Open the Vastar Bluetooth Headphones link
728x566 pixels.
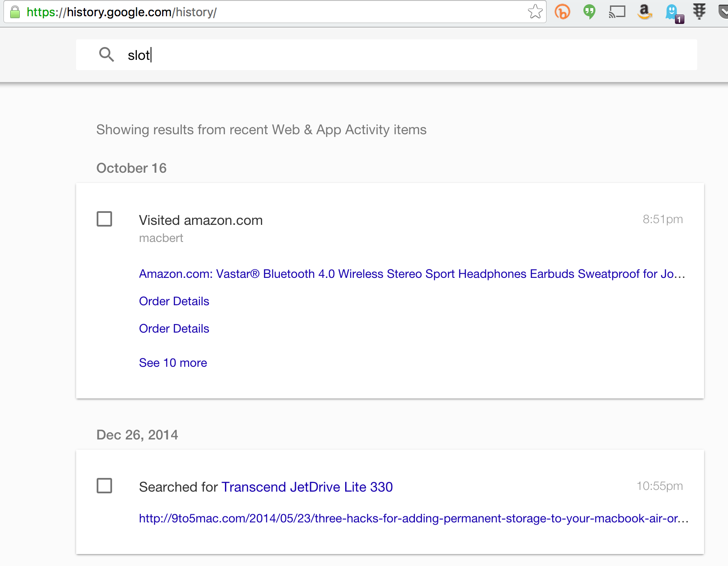412,274
